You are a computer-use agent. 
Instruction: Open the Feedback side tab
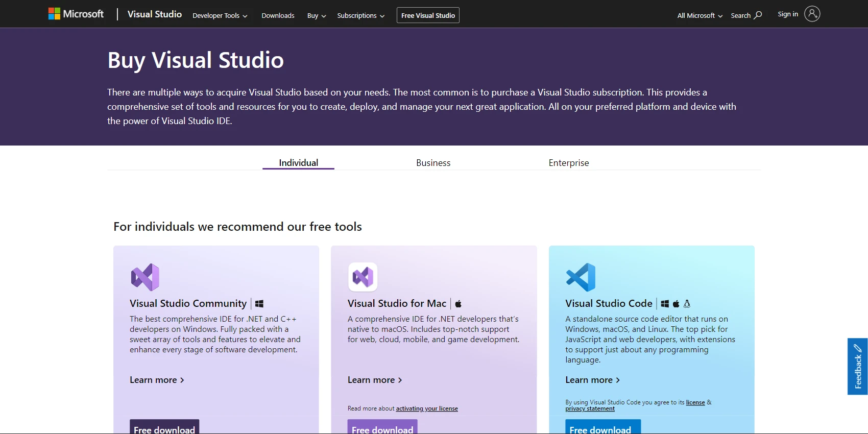tap(858, 366)
